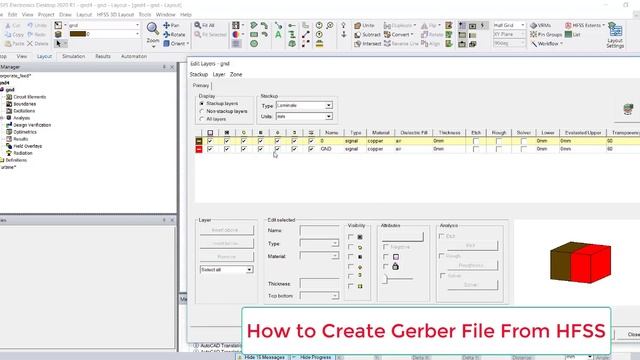Screen dimensions: 640x360
Task: Open the Stackup menu in Edit Layers
Action: click(x=199, y=75)
